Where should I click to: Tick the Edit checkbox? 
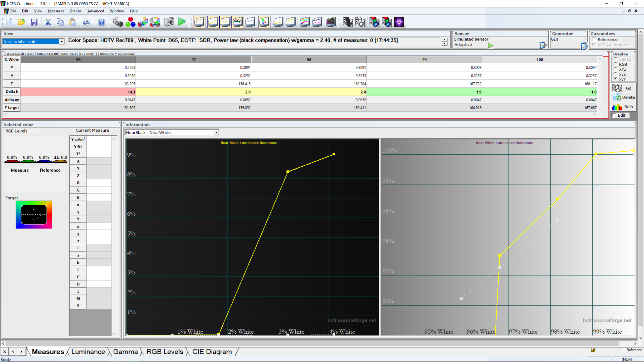point(614,115)
